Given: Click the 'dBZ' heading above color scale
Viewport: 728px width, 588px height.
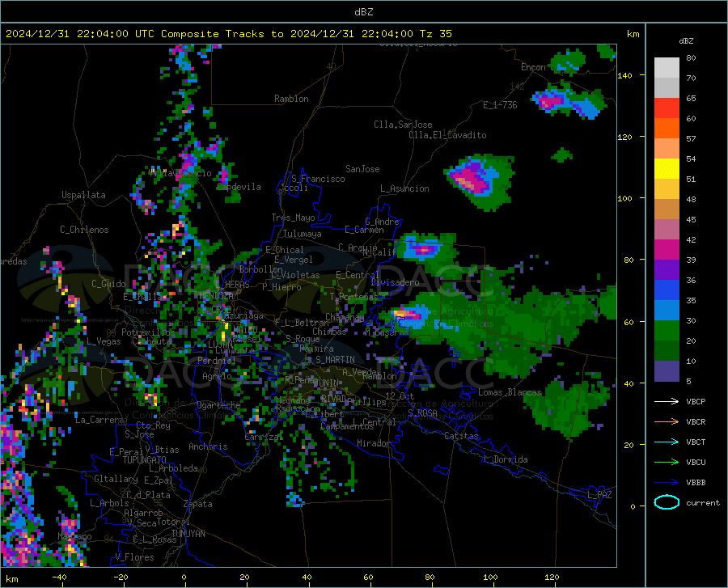Looking at the screenshot, I should (x=686, y=40).
